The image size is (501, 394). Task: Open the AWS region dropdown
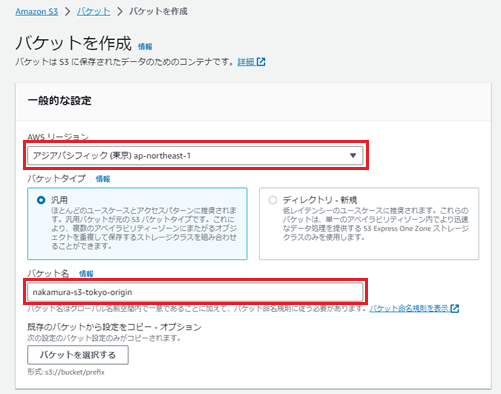pyautogui.click(x=195, y=155)
